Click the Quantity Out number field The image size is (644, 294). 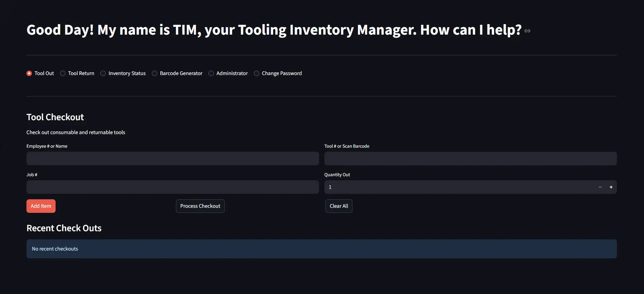point(458,187)
